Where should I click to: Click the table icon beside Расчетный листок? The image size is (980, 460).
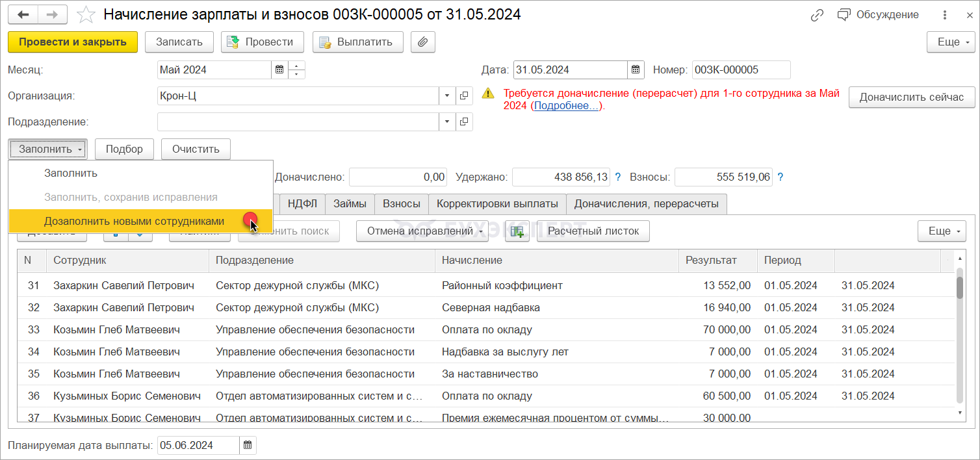coord(517,231)
